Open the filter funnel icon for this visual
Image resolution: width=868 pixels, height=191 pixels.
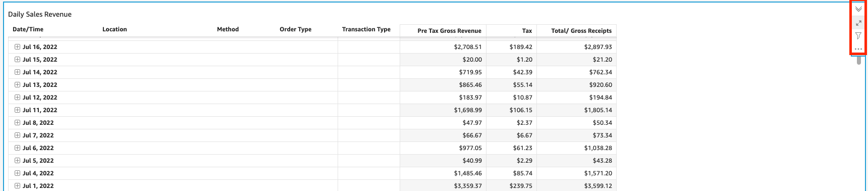tap(858, 36)
